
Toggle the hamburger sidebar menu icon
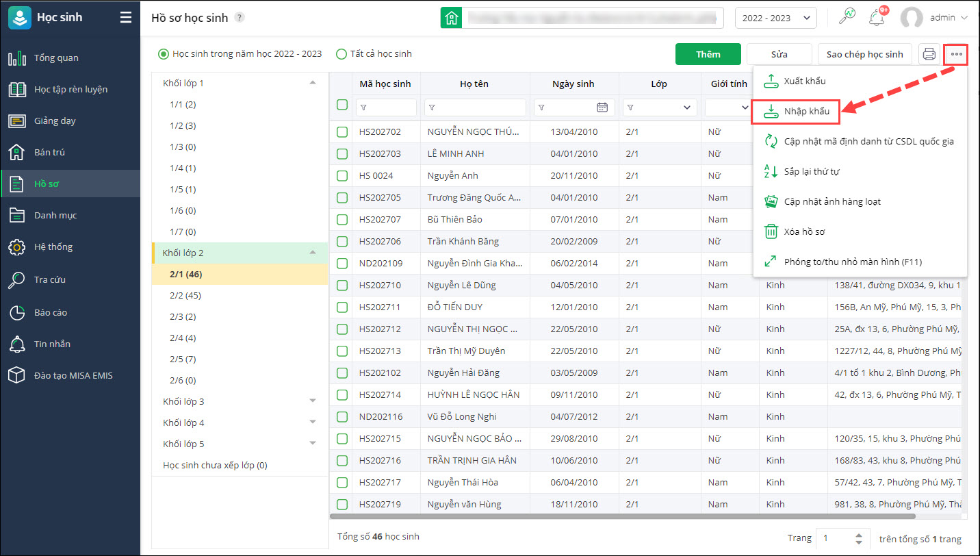(x=125, y=18)
